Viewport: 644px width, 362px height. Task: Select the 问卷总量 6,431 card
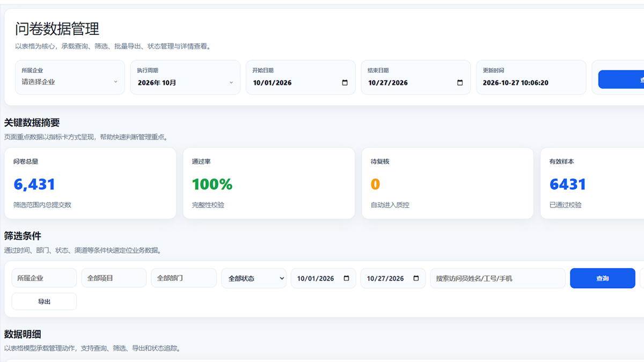point(90,183)
